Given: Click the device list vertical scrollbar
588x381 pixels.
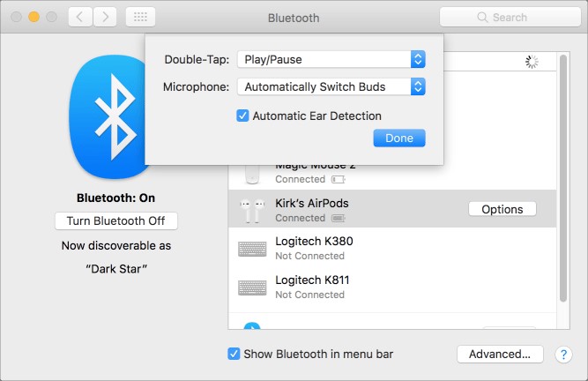Looking at the screenshot, I should point(562,178).
